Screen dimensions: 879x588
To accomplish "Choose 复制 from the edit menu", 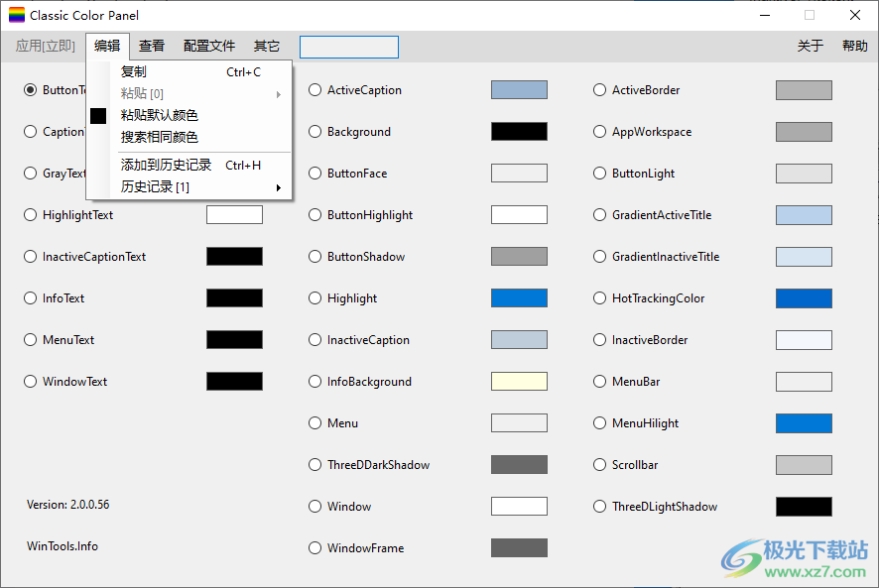I will 134,72.
